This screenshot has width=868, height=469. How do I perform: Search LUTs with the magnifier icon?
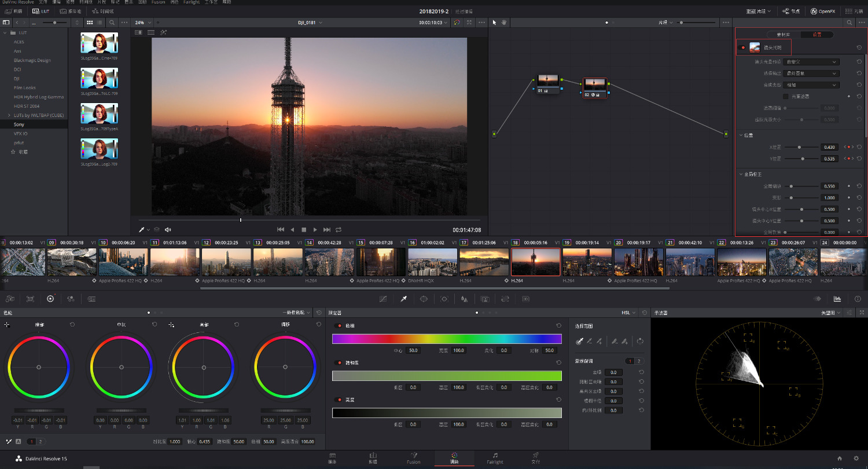[112, 22]
